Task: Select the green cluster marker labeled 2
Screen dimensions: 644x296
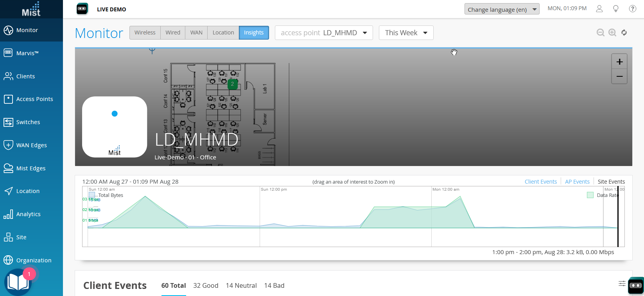Action: click(x=232, y=84)
